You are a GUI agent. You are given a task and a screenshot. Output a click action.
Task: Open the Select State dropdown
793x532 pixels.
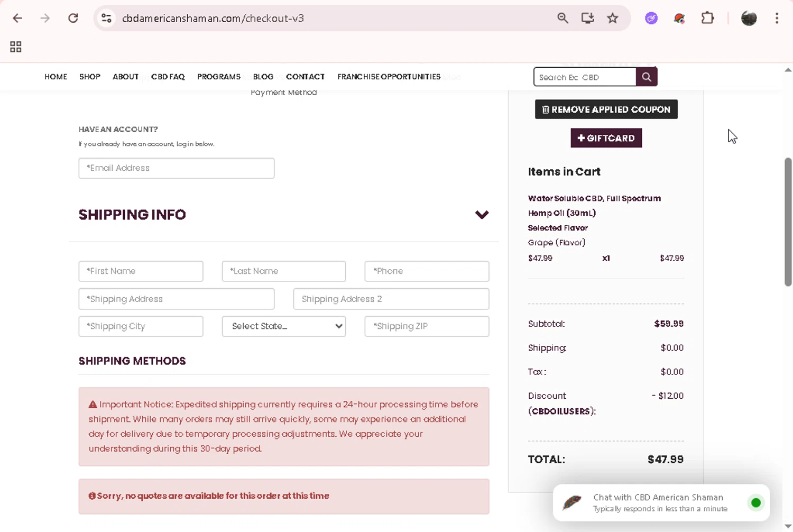[x=284, y=326]
